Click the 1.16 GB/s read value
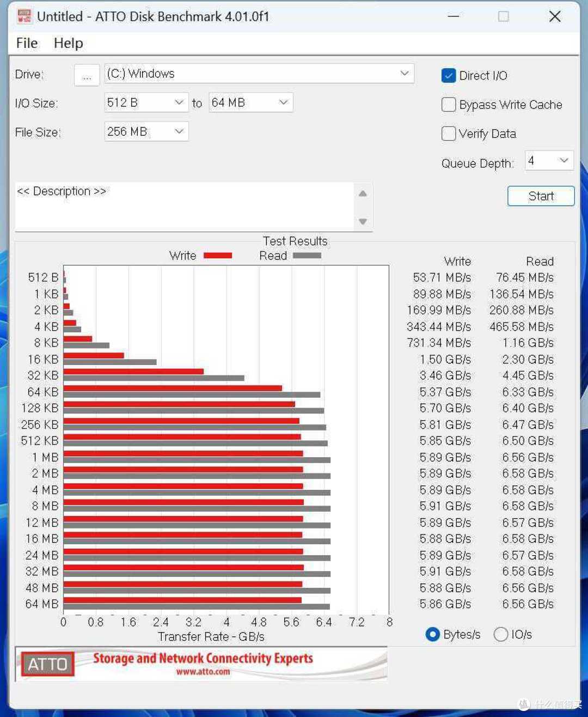 pos(528,343)
